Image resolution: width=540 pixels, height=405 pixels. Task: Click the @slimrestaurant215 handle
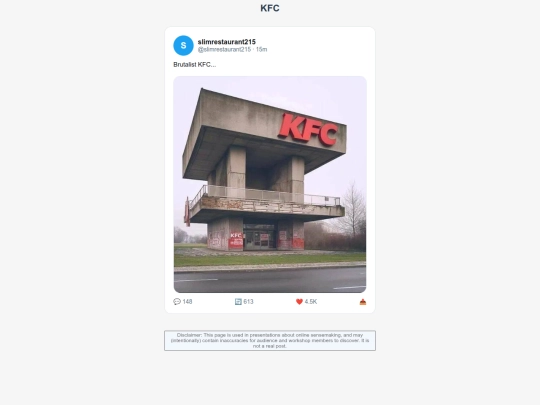(224, 50)
